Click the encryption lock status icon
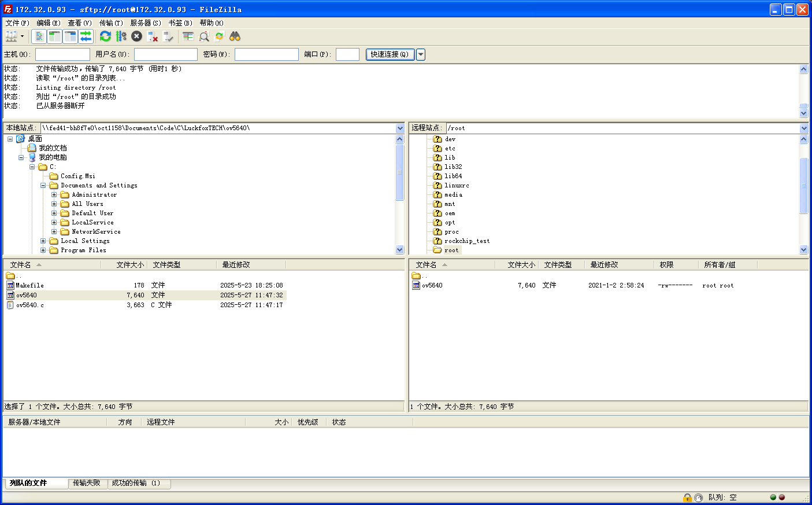The image size is (812, 505). point(687,497)
